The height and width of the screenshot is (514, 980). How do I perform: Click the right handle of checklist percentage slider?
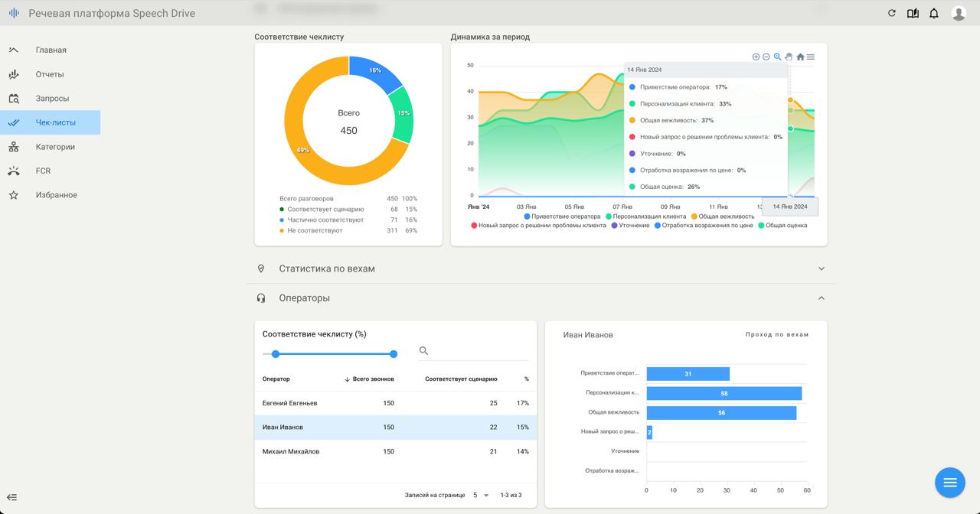pyautogui.click(x=394, y=354)
